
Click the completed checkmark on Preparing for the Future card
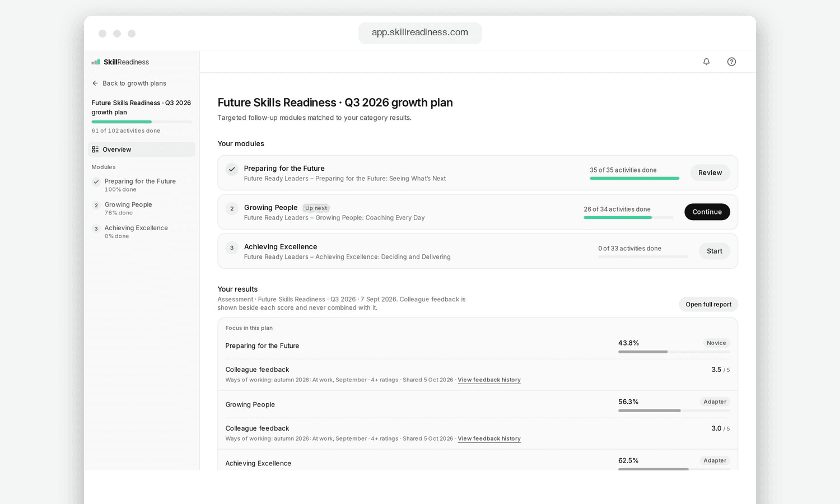[232, 169]
